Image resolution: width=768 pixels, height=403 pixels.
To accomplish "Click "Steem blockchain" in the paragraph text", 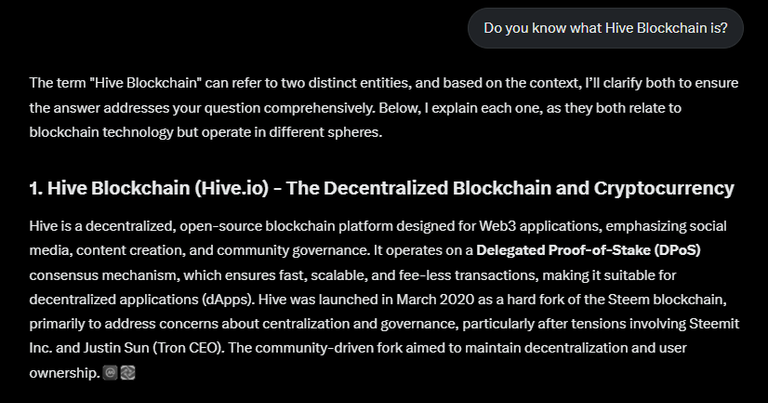I will click(x=667, y=299).
